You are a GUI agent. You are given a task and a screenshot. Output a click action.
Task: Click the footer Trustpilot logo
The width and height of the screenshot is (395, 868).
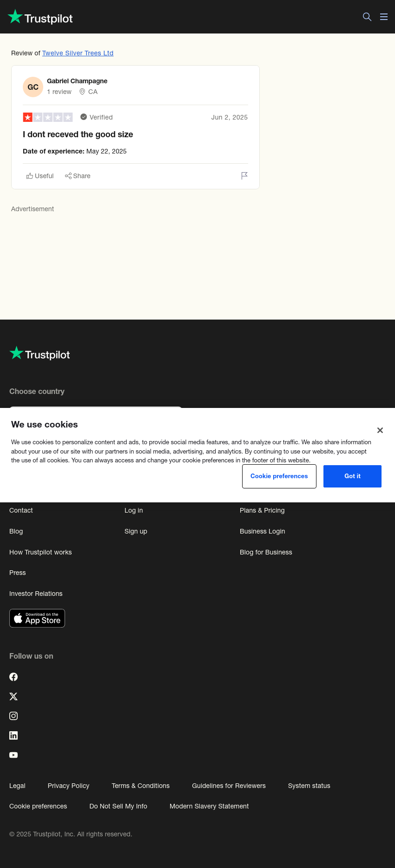pyautogui.click(x=39, y=354)
